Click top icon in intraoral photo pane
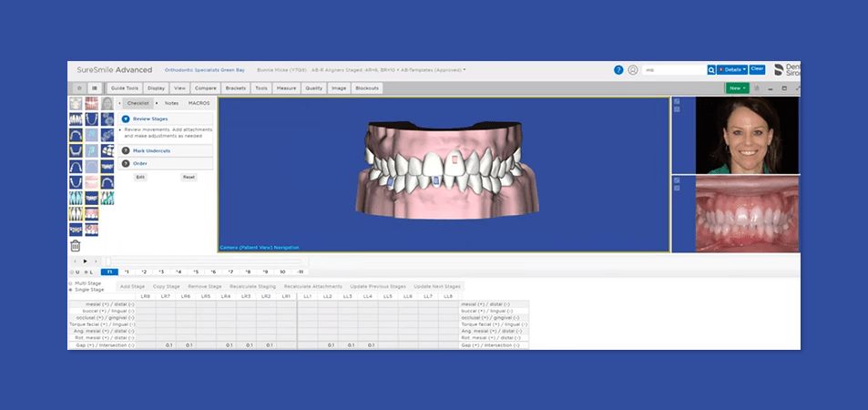This screenshot has width=868, height=410. click(677, 180)
